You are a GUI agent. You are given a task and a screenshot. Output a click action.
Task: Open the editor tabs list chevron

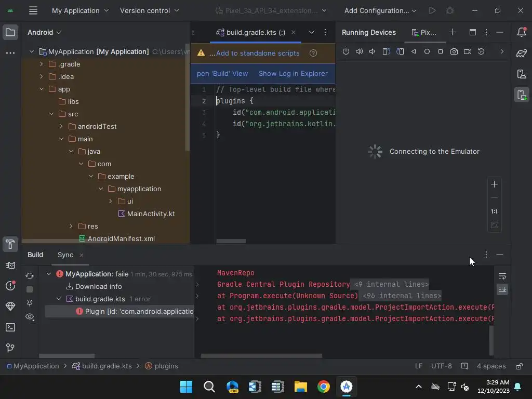tap(312, 32)
